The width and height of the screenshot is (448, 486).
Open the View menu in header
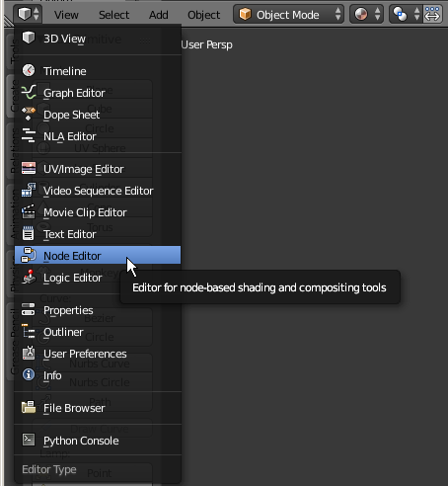pos(66,15)
